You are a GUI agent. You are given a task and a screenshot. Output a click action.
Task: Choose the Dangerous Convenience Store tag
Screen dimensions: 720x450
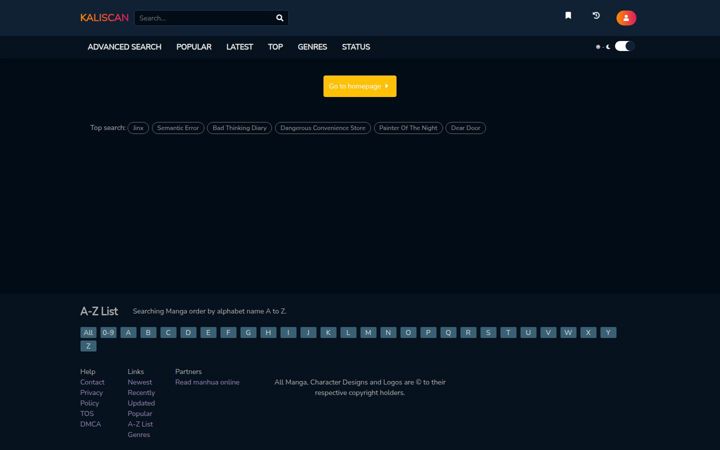(x=323, y=128)
